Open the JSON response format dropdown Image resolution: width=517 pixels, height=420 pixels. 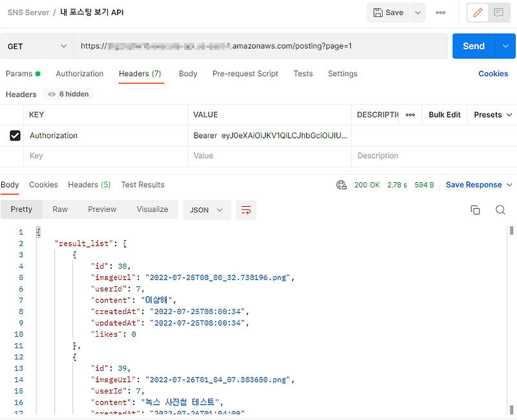click(x=207, y=209)
